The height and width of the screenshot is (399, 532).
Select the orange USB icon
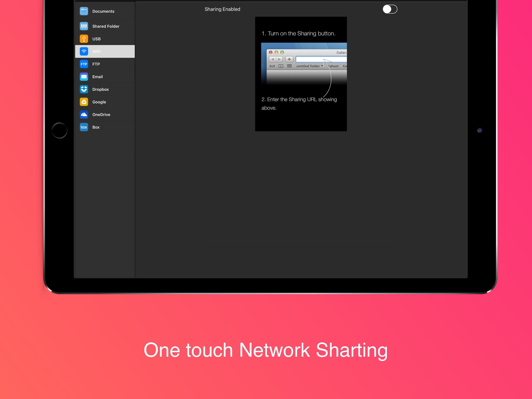click(x=84, y=39)
